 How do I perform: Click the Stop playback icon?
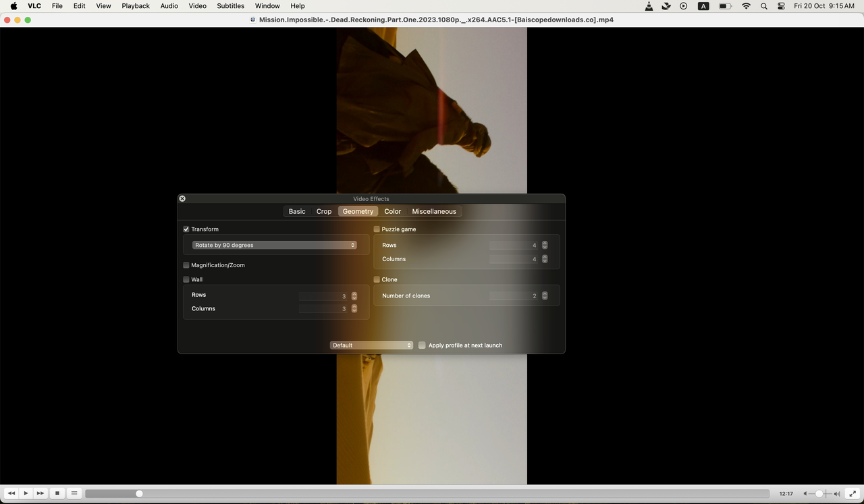coord(57,493)
